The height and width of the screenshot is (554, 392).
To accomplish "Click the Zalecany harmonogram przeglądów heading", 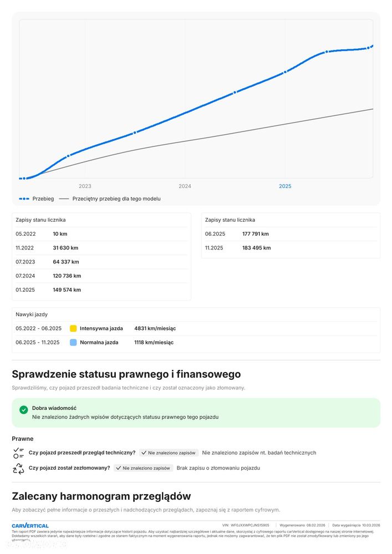I will pyautogui.click(x=101, y=496).
